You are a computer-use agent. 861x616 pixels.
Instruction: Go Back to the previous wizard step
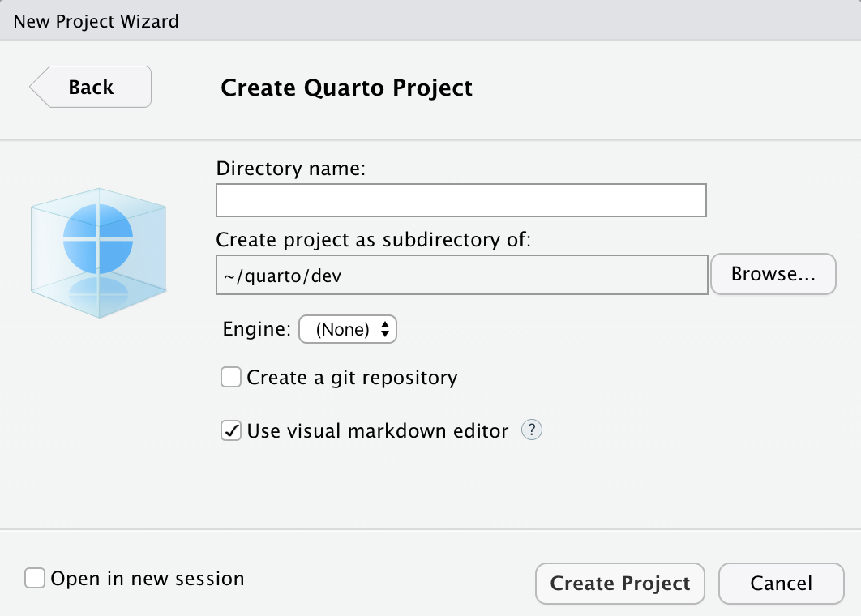pyautogui.click(x=90, y=87)
